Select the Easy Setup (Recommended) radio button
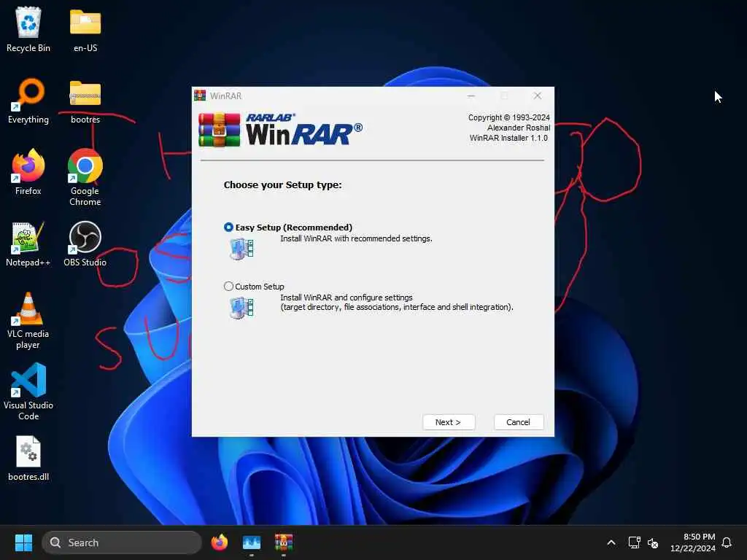Viewport: 747px width, 560px height. [x=228, y=227]
